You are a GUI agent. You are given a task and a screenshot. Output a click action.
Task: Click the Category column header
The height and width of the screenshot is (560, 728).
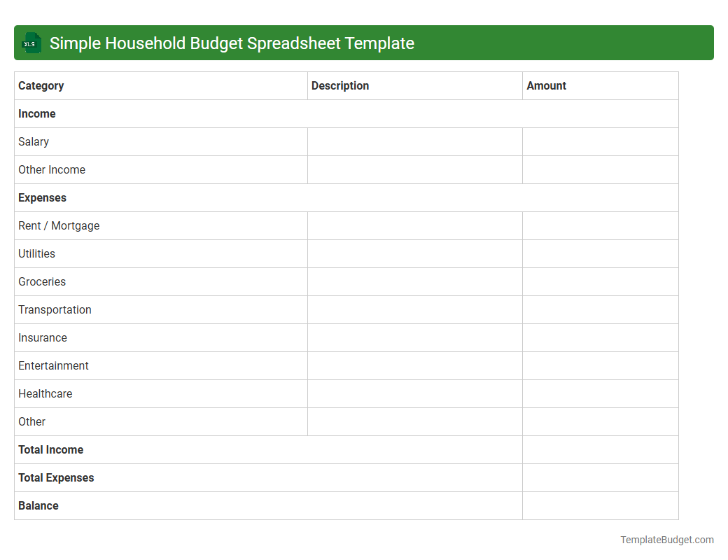(x=41, y=85)
